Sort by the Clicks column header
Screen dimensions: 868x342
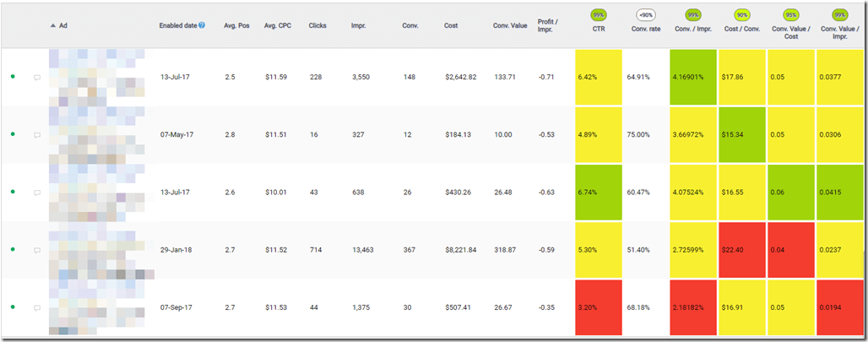318,25
